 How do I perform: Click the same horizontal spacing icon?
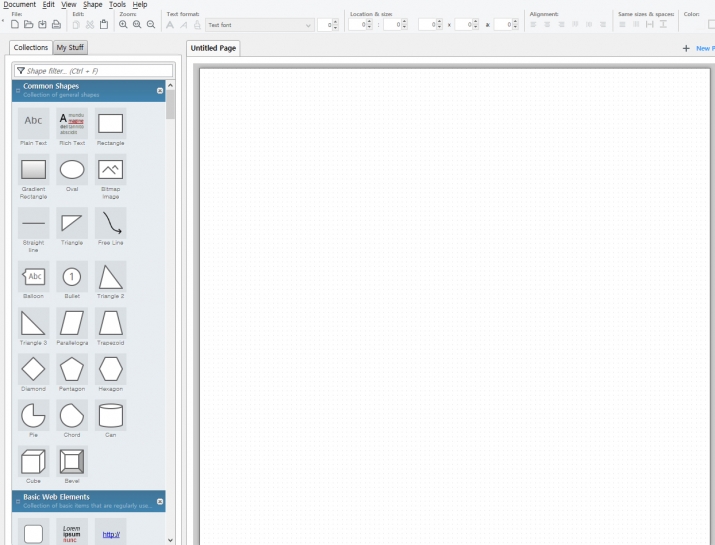click(650, 25)
